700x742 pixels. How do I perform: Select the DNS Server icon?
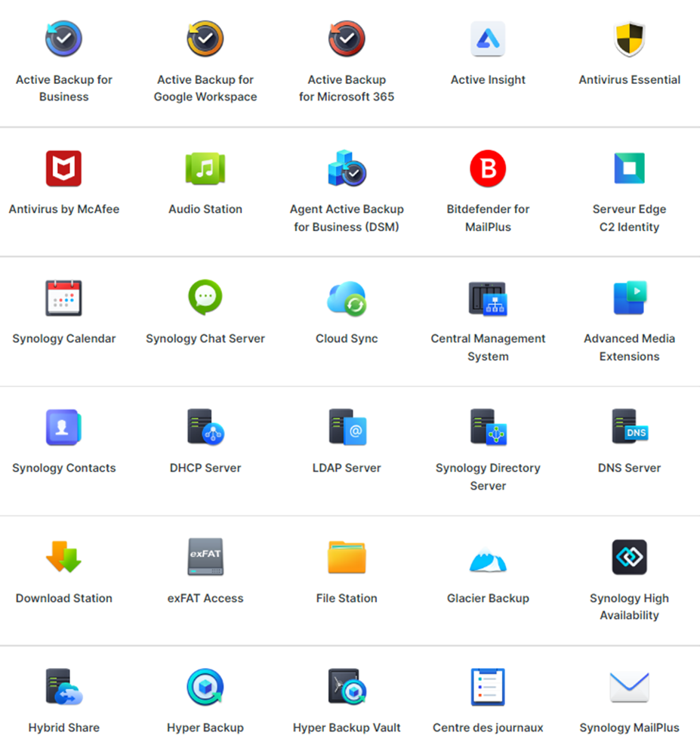630,426
